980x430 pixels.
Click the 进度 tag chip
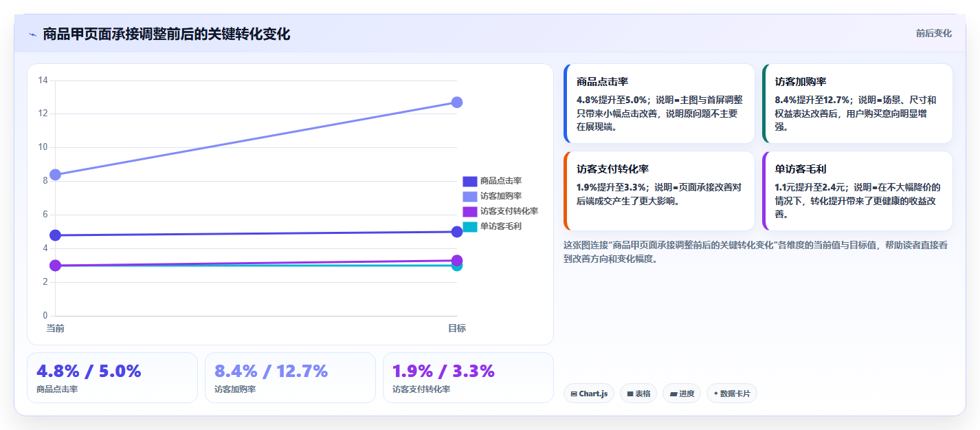[682, 394]
